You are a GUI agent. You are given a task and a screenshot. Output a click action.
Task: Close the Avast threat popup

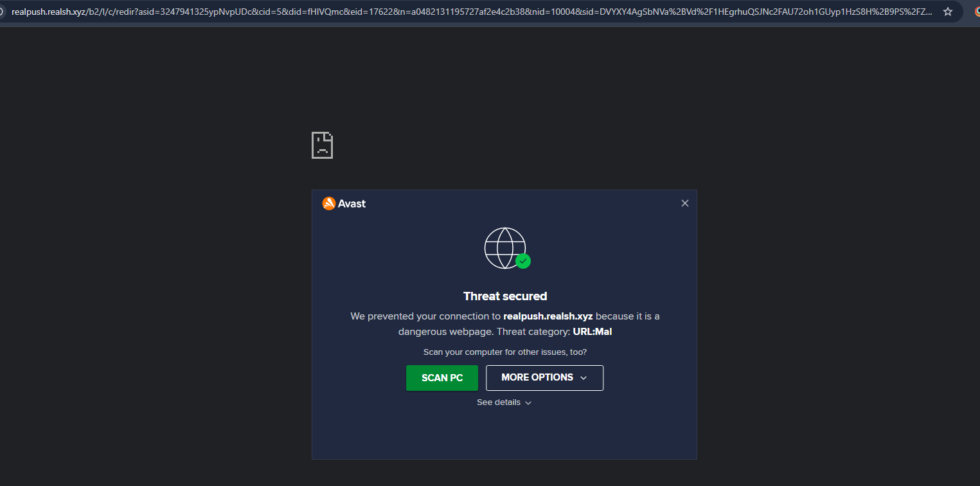click(x=684, y=203)
